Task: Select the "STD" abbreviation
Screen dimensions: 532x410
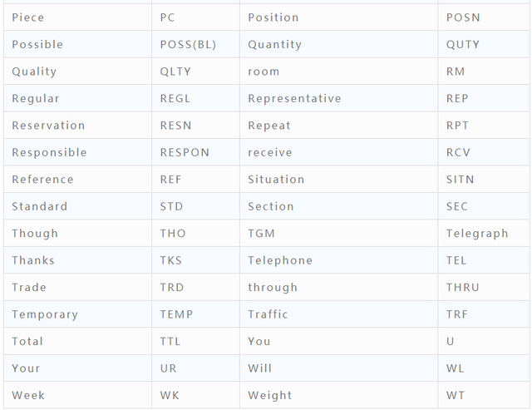Action: point(171,206)
